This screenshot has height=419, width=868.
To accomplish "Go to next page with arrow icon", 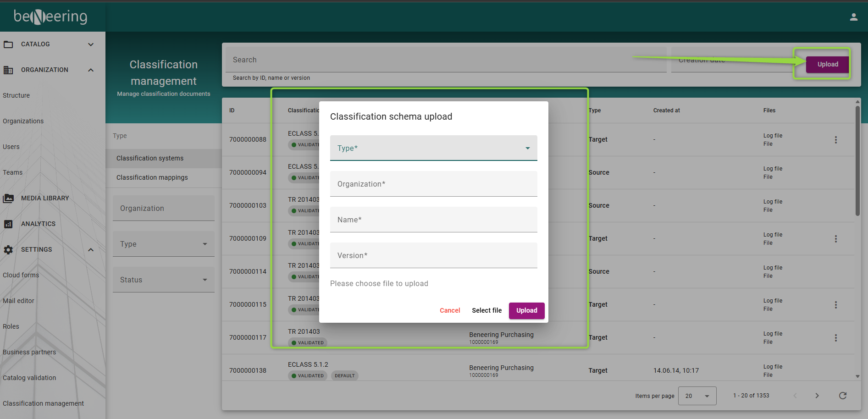I will point(817,396).
